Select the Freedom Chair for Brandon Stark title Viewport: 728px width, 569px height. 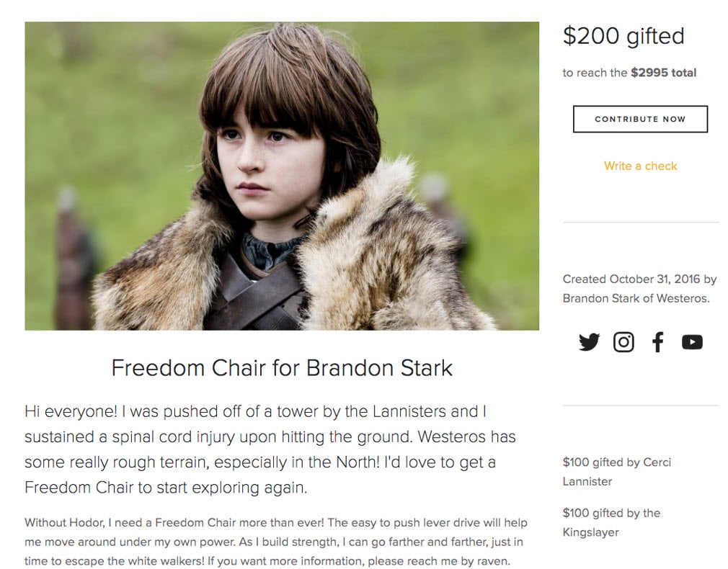(282, 367)
